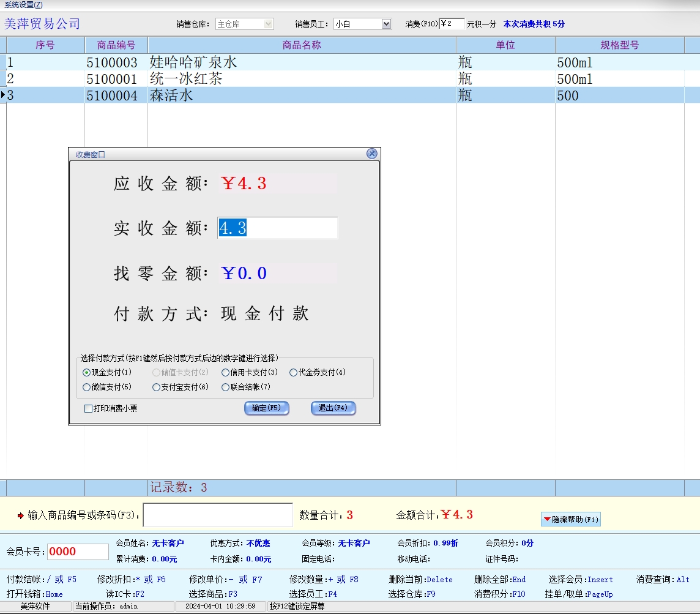Enable the 打印消费小票 print receipt checkbox
This screenshot has width=700, height=614.
click(89, 408)
